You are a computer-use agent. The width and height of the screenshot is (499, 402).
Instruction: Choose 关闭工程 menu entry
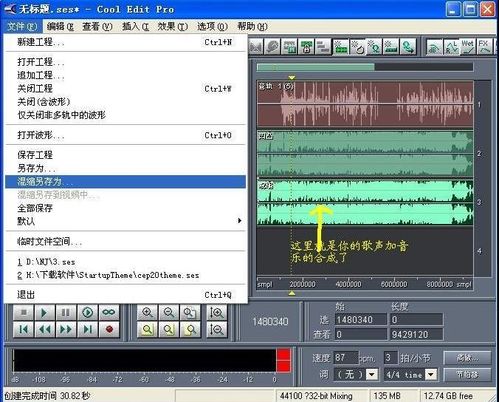coord(125,89)
